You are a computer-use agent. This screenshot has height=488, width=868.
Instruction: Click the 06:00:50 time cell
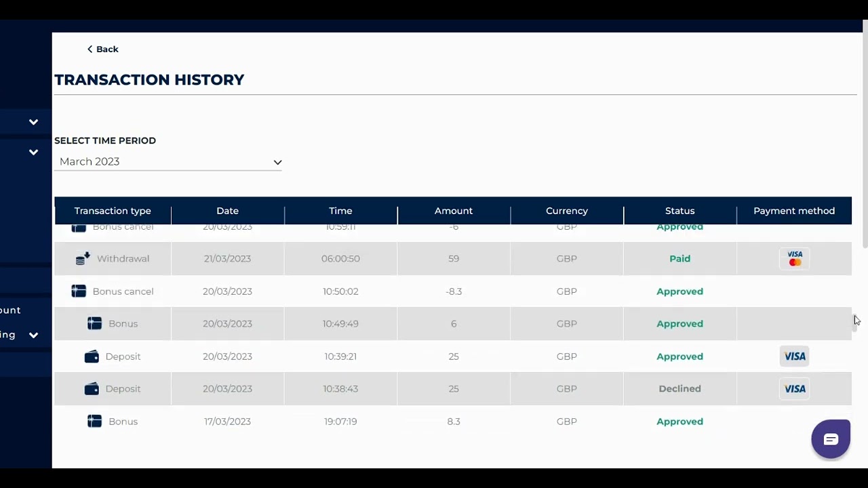point(340,258)
